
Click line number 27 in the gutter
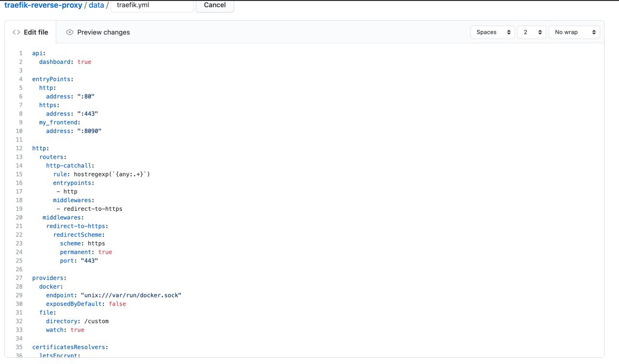(19, 278)
